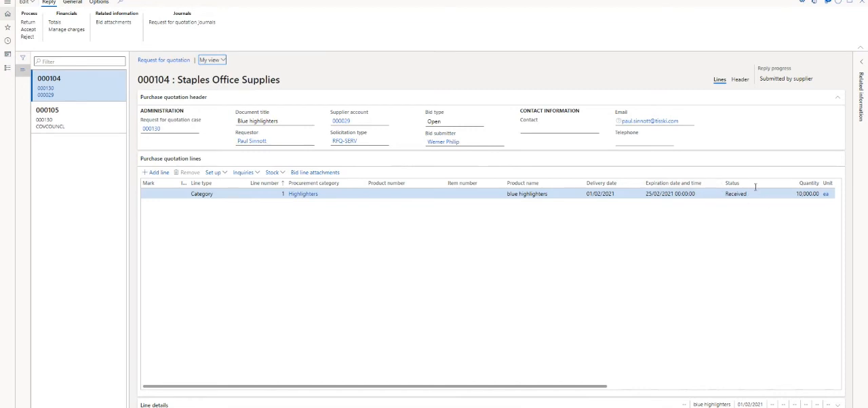Click the Mark column header
Screen dimensions: 868x408
pos(148,183)
